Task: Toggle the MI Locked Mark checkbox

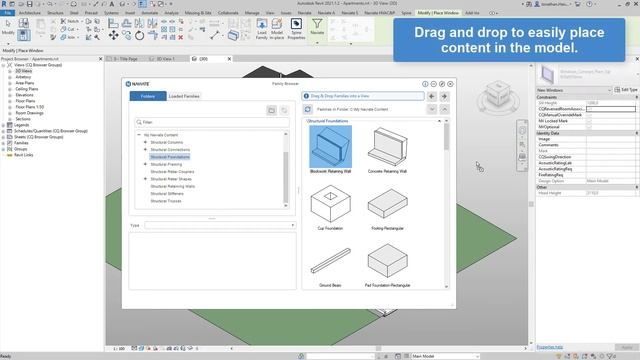Action: point(589,121)
